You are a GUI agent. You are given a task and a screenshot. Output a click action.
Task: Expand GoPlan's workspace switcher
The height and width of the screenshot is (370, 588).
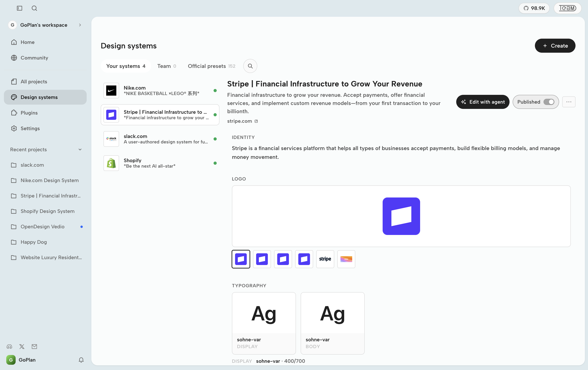point(45,25)
